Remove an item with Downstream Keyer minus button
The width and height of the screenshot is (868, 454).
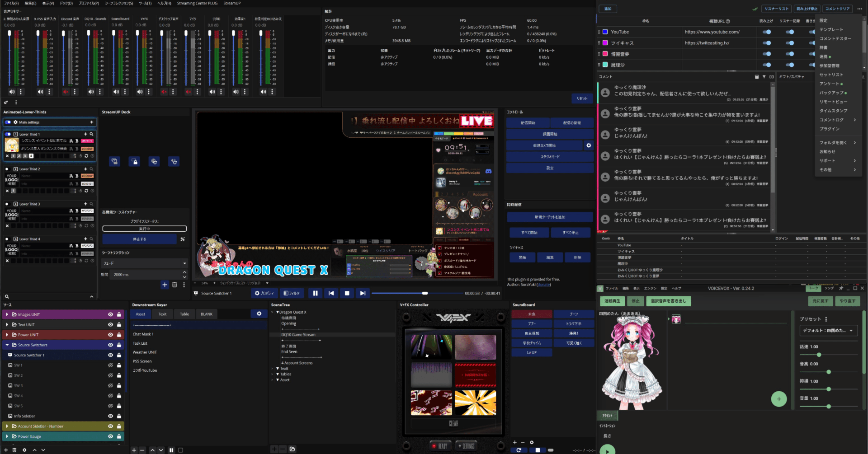(x=142, y=450)
